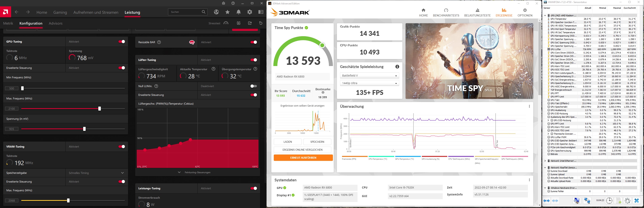This screenshot has width=644, height=208.
Task: Click HWiNFO network remote monitors button
Action: 587,201
